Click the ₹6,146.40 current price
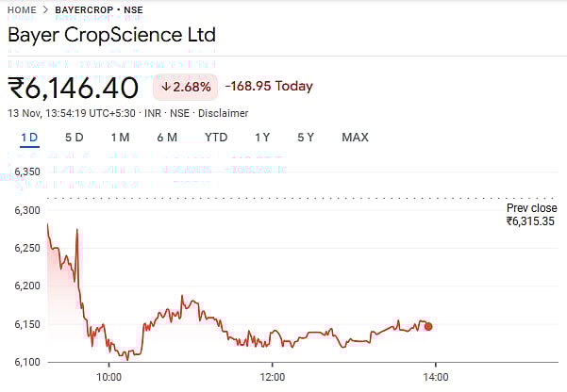 point(75,88)
